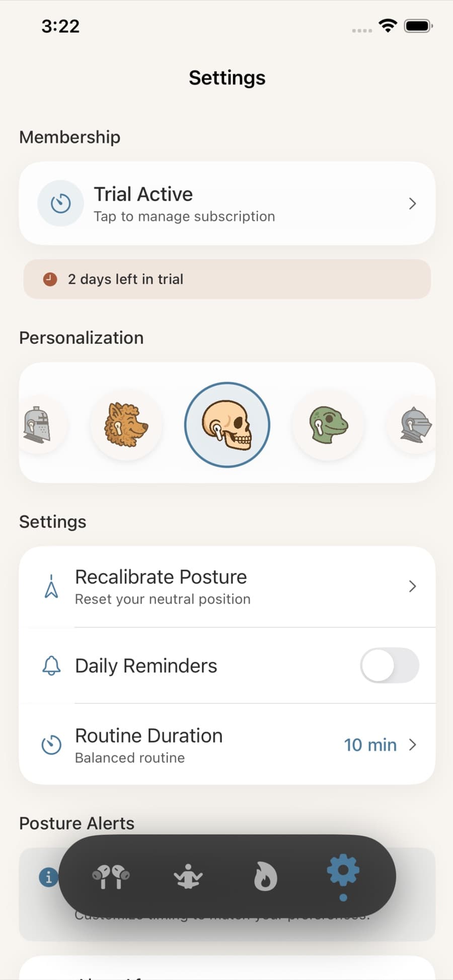The image size is (453, 980).
Task: Toggle the Daily Reminders switch
Action: pyautogui.click(x=390, y=666)
